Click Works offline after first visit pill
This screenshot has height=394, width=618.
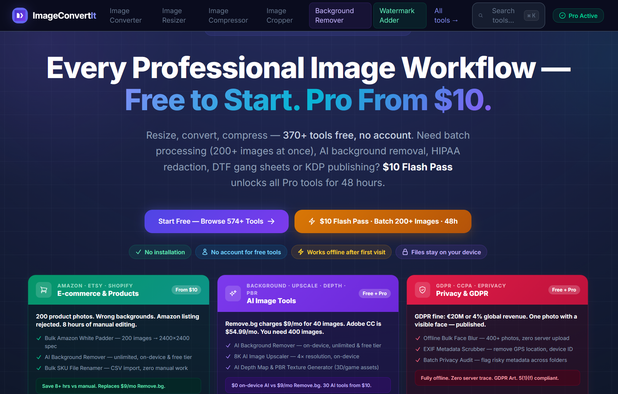point(341,252)
